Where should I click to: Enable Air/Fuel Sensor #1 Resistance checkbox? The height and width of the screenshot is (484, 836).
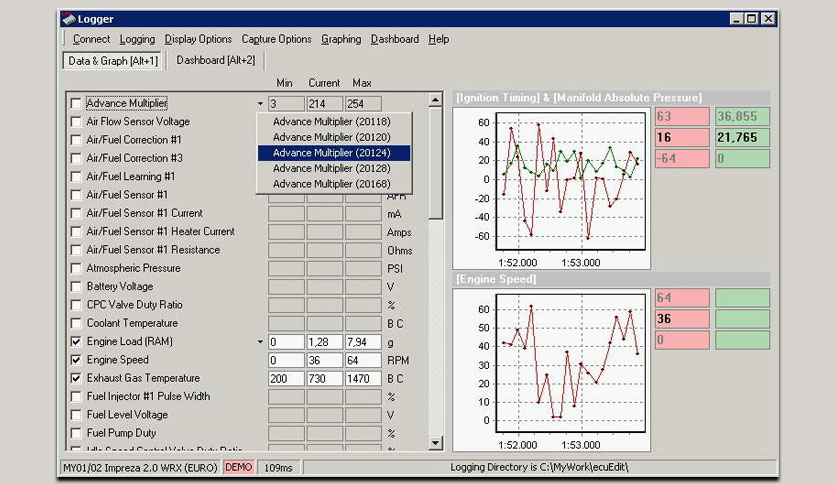tap(76, 249)
